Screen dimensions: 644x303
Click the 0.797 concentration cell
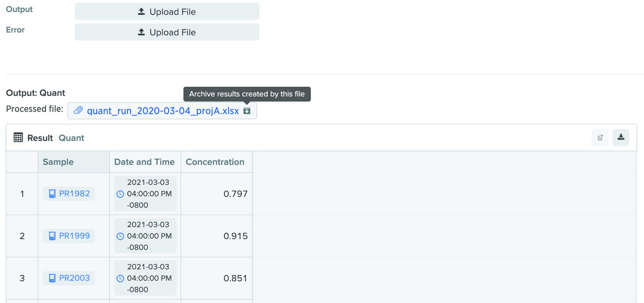[235, 194]
